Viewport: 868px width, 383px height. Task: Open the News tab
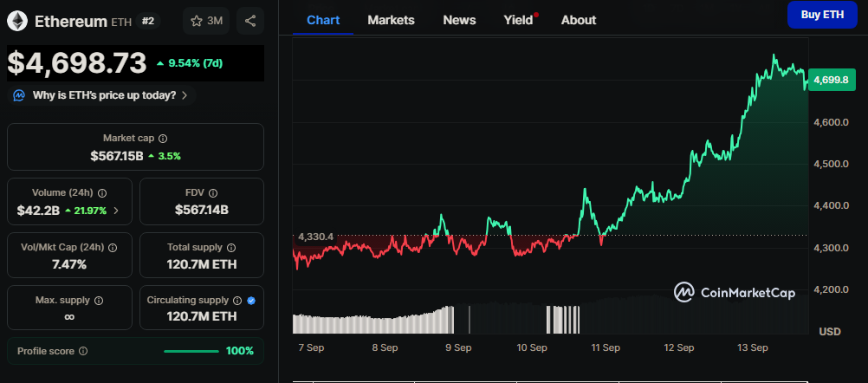click(459, 20)
